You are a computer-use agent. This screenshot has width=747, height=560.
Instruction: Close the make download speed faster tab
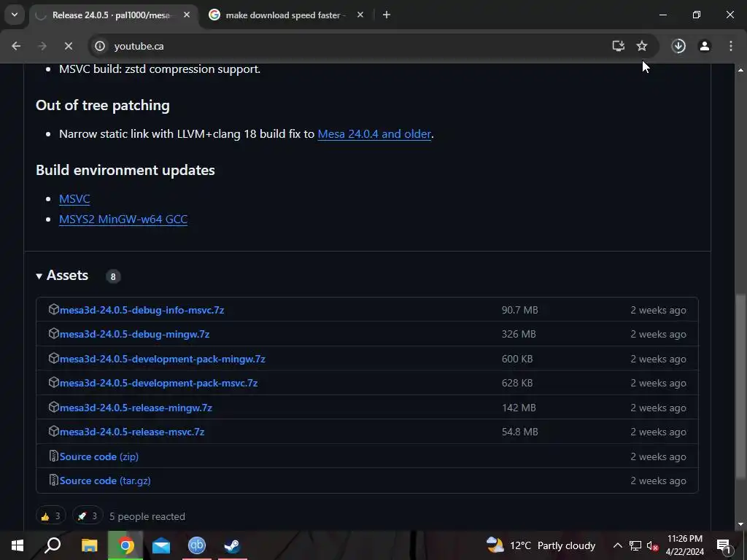pyautogui.click(x=360, y=15)
